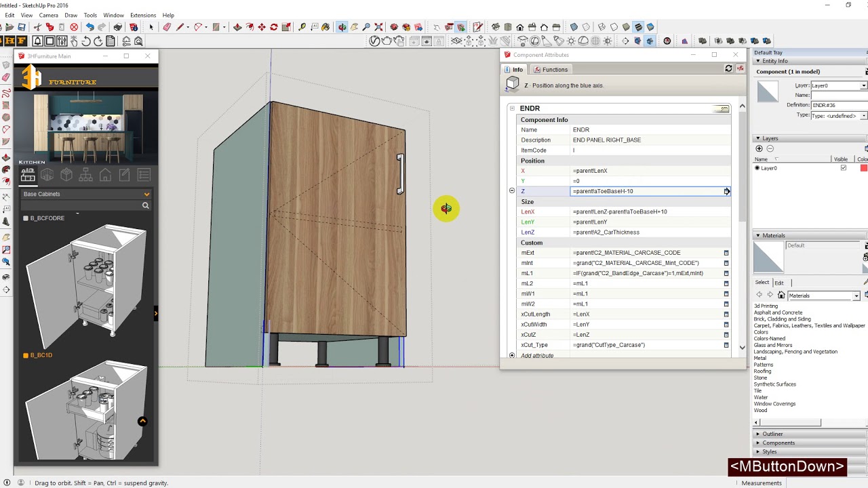
Task: Open the Colors-Named category
Action: (770, 339)
